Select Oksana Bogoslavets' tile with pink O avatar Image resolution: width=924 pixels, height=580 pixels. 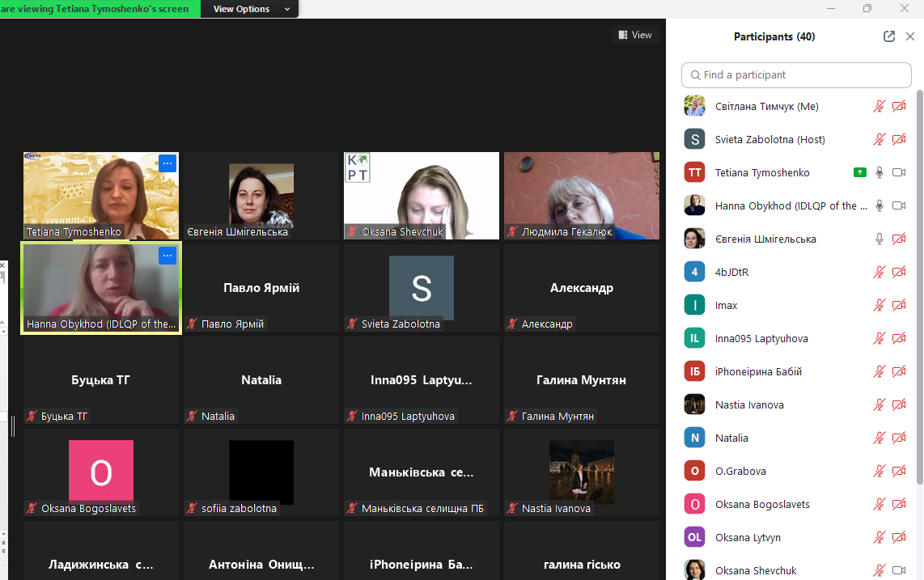point(101,472)
